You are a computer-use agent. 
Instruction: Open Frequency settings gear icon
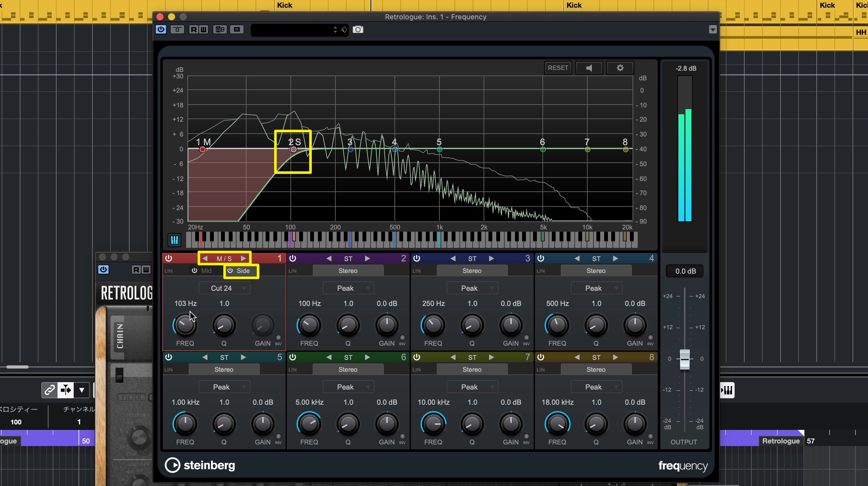coord(620,68)
